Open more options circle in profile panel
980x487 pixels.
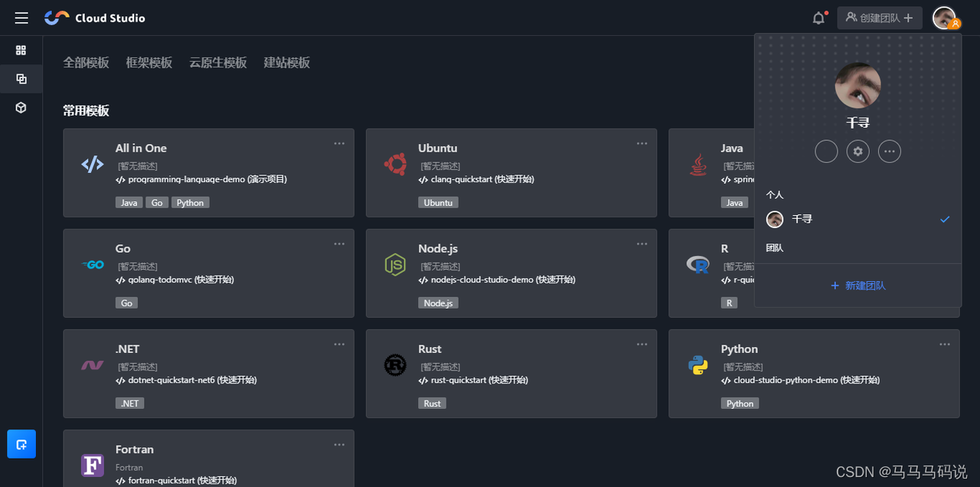(x=890, y=152)
